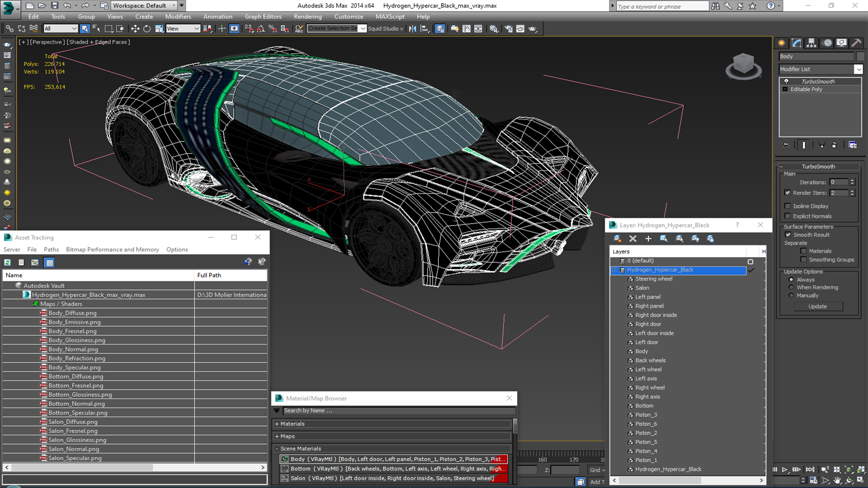Click Body object color swatch
868x488 pixels.
[860, 56]
